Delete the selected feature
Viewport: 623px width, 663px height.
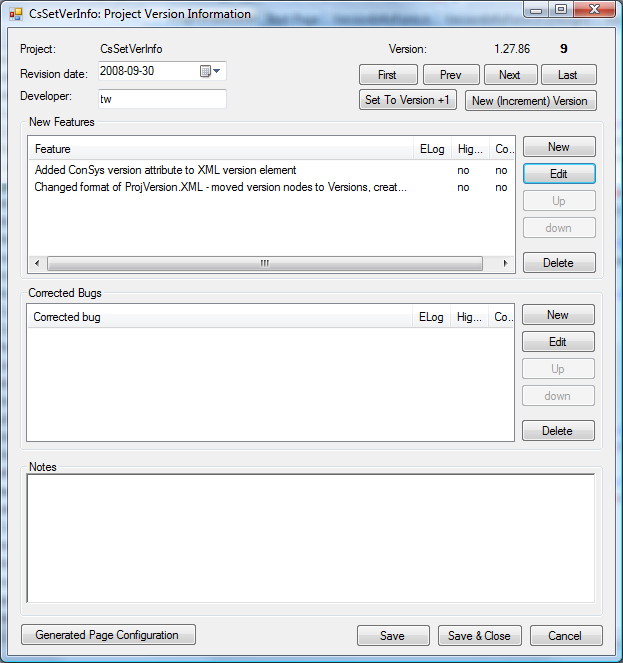pyautogui.click(x=558, y=263)
